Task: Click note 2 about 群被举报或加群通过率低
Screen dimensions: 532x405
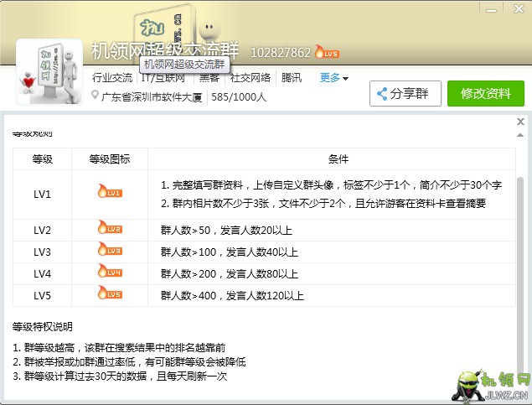Action: (129, 362)
